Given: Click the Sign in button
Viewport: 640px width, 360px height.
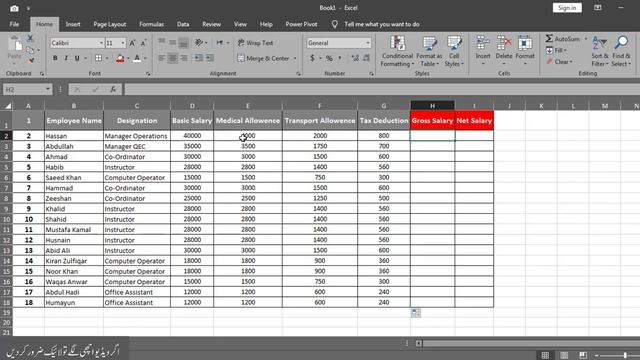Looking at the screenshot, I should point(567,8).
